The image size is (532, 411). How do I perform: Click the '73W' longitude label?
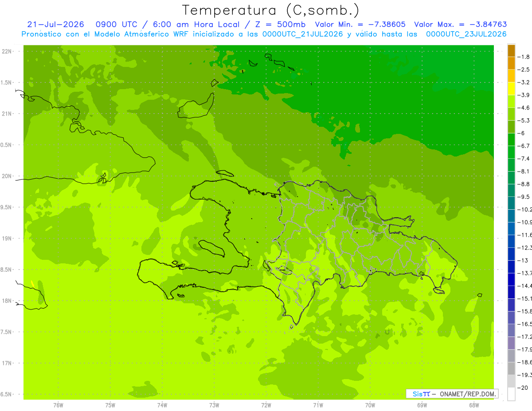click(214, 405)
